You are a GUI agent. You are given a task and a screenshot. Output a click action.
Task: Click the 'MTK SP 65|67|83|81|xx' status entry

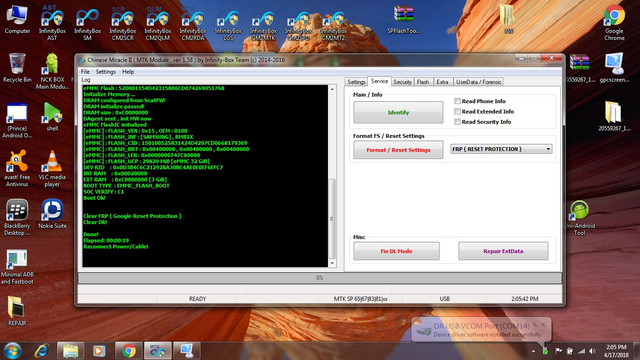coord(360,299)
